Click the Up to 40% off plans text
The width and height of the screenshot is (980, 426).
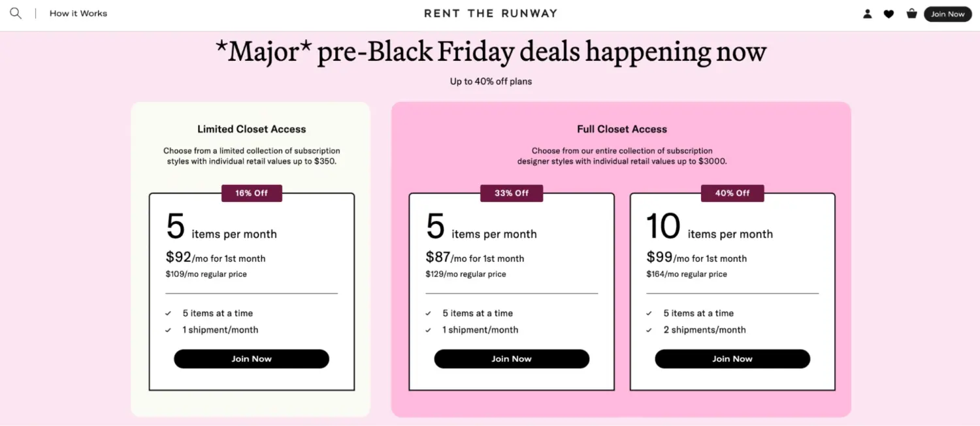click(490, 81)
